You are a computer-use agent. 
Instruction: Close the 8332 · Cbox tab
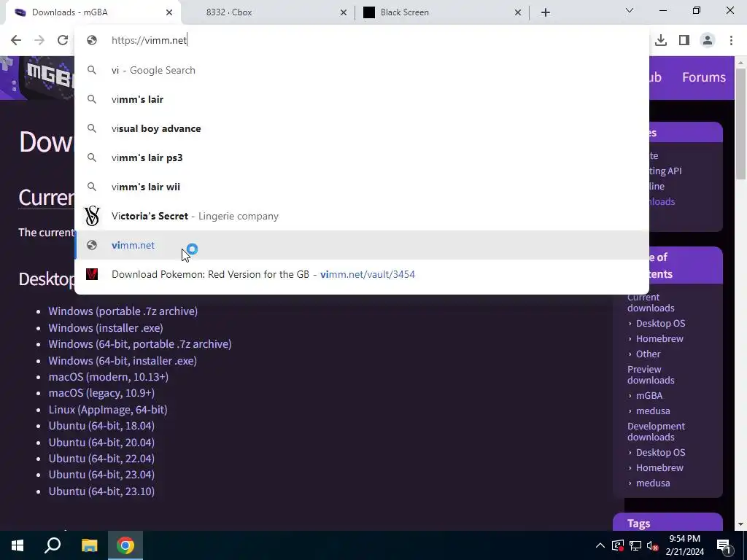[344, 12]
